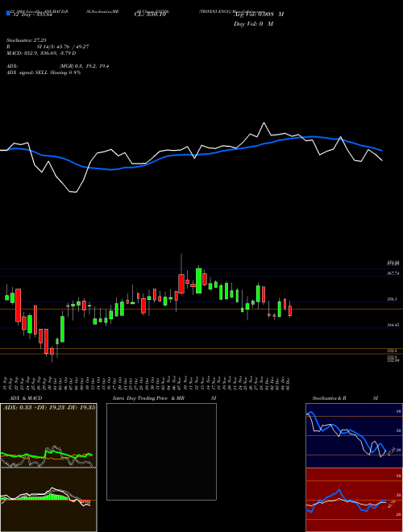
Task: Click the 'Day Vol: 0 M' label
Action: [x=253, y=24]
